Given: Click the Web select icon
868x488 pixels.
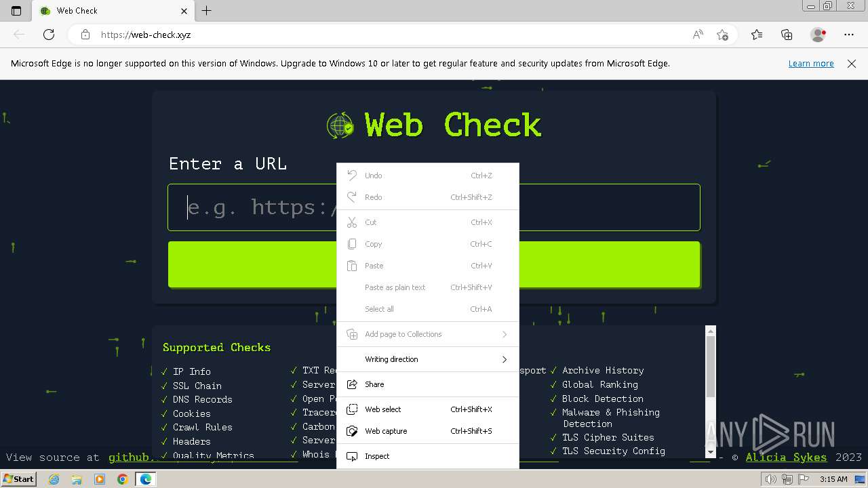Looking at the screenshot, I should (x=352, y=409).
